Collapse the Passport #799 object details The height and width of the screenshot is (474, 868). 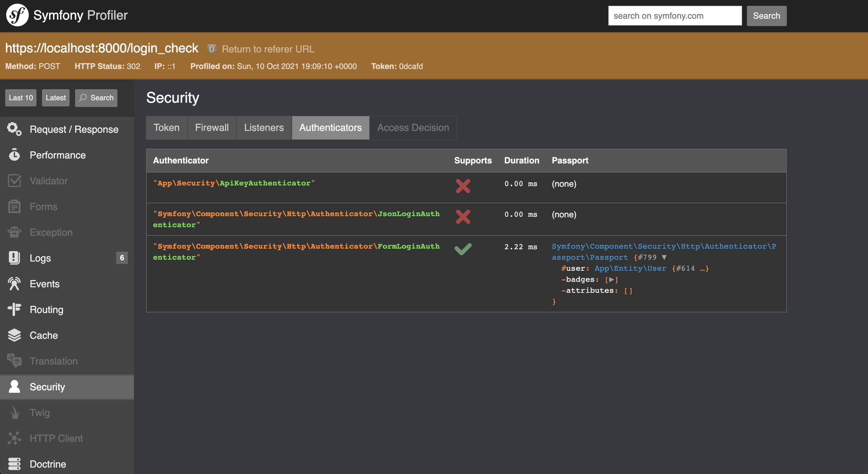tap(664, 257)
